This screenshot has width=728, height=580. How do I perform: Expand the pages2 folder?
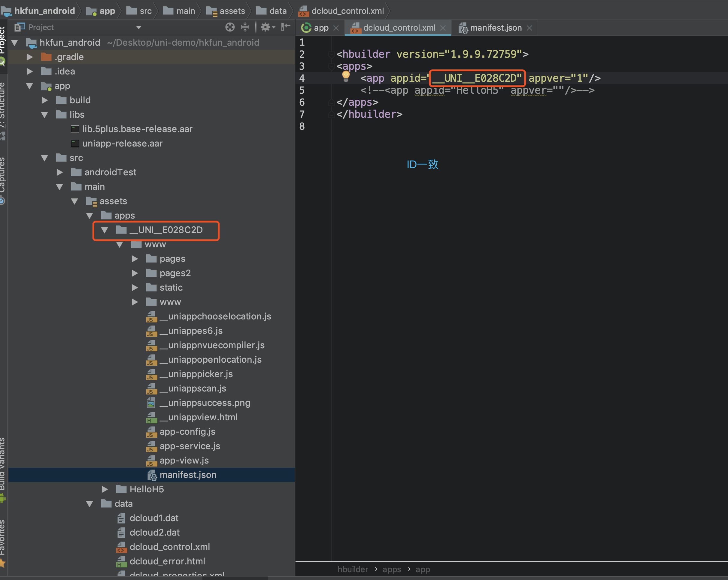point(134,273)
